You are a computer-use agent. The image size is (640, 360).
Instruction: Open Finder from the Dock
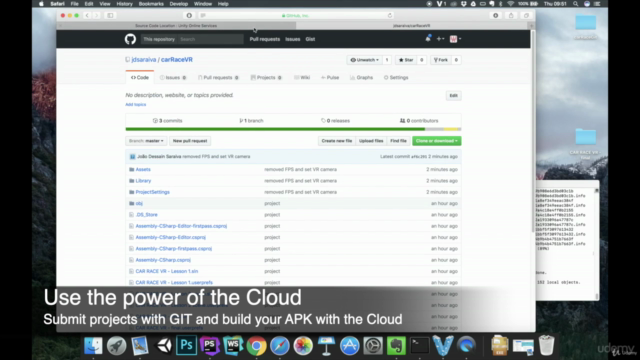[93, 346]
